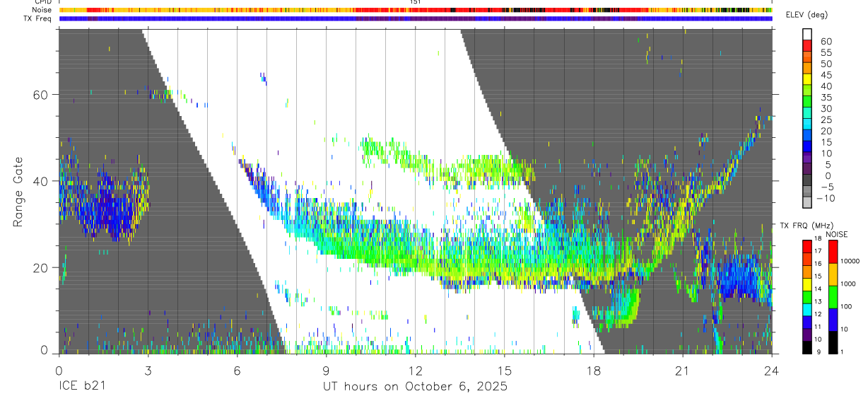Click the x-axis tick label '21'
This screenshot has width=868, height=401.
pos(682,371)
